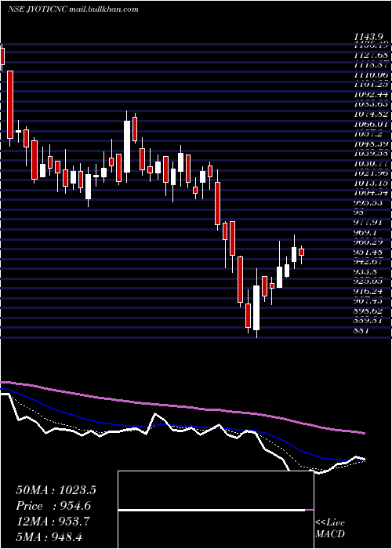392x549 pixels.
Task: Click the NSE JYOTICNC chart title text
Action: click(x=73, y=9)
